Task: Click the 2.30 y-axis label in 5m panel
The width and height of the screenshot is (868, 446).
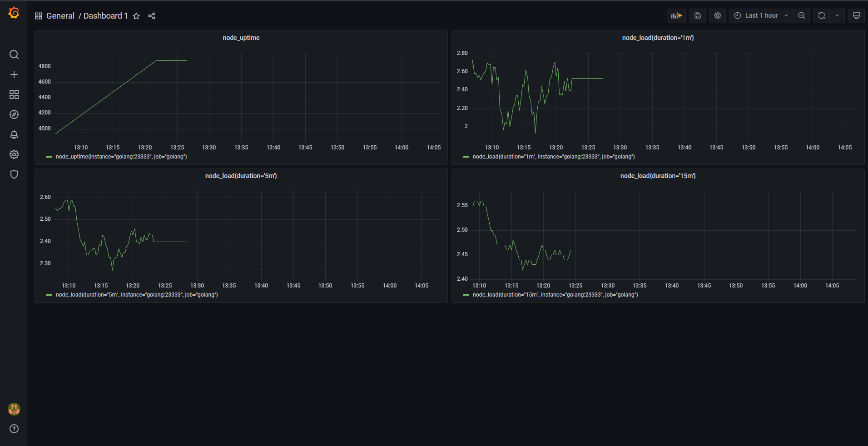Action: pos(45,263)
